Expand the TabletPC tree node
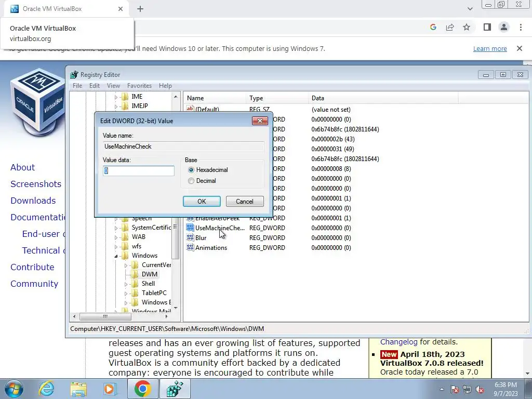The width and height of the screenshot is (532, 399). coord(126,293)
